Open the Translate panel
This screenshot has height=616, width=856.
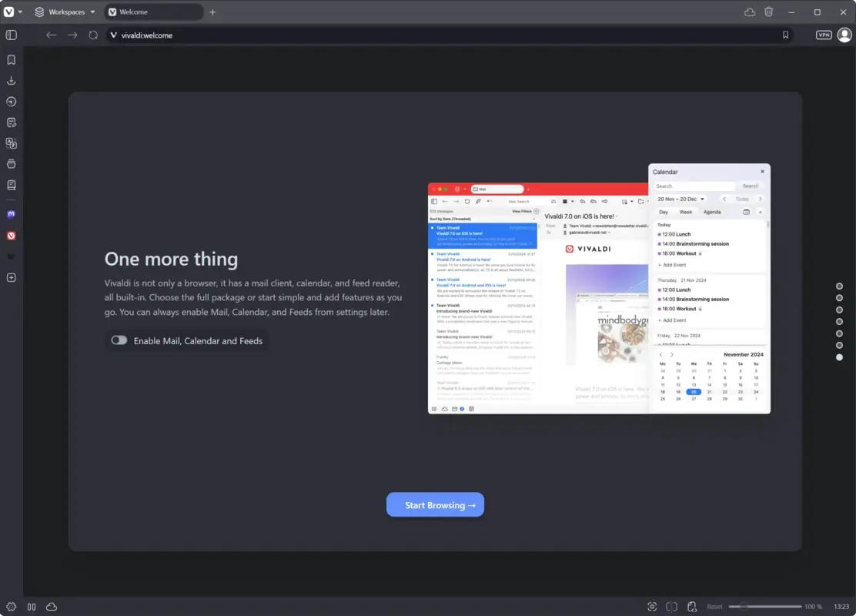point(11,142)
